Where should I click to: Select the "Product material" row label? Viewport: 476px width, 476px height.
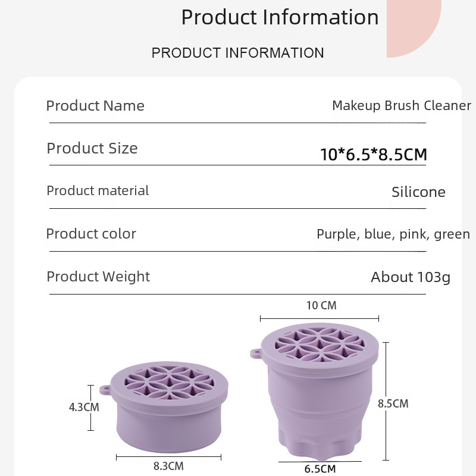[x=98, y=191]
